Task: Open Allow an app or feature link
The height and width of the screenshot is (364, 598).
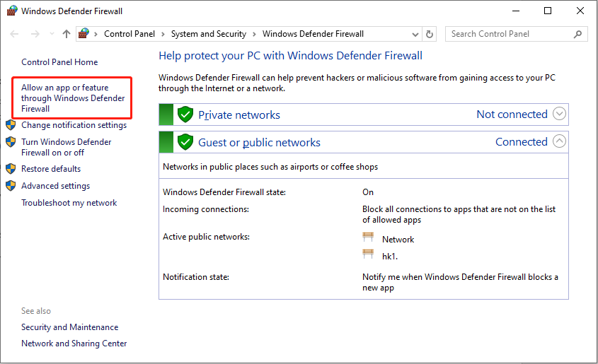Action: point(73,98)
